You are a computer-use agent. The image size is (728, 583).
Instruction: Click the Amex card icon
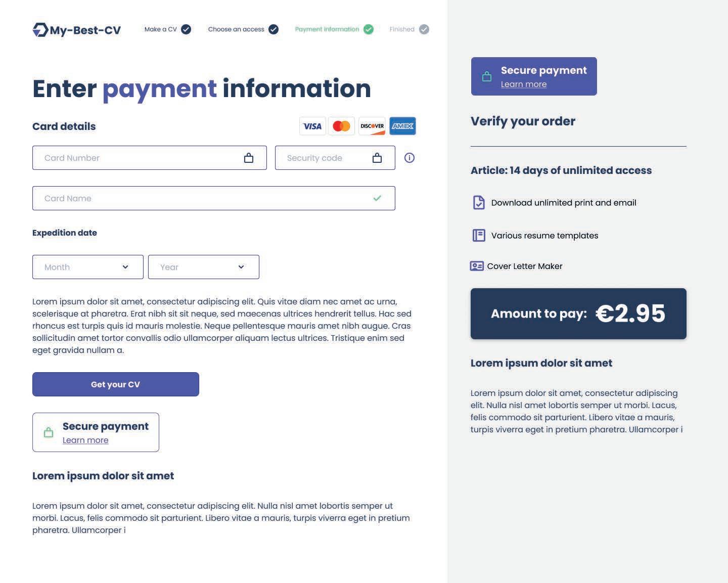pos(402,126)
